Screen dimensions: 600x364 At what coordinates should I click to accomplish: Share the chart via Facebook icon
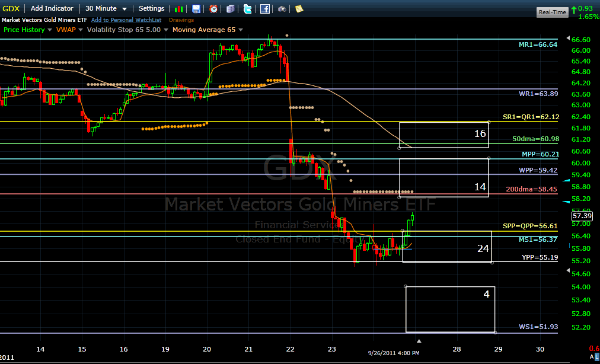point(265,9)
